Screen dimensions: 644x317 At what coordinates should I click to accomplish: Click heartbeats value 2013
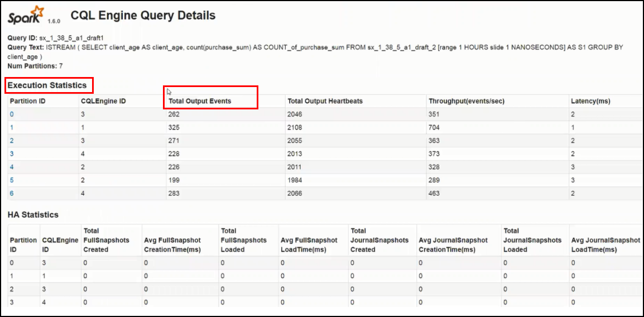[295, 153]
